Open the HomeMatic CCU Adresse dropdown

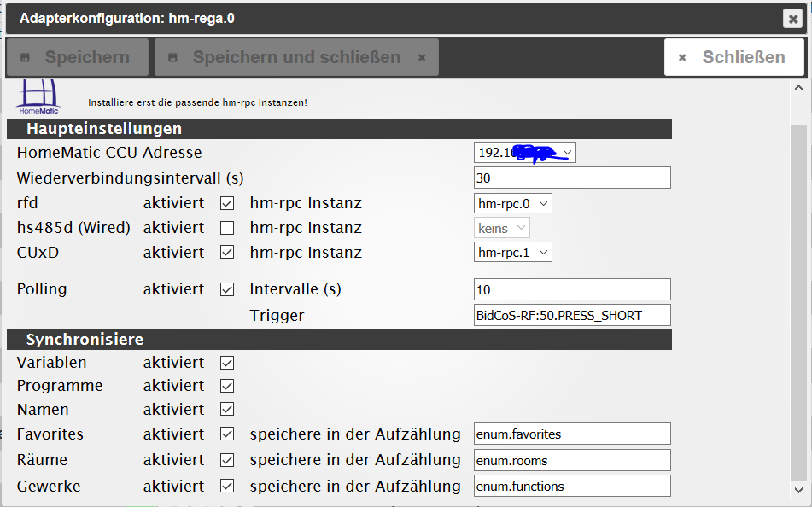coord(525,153)
